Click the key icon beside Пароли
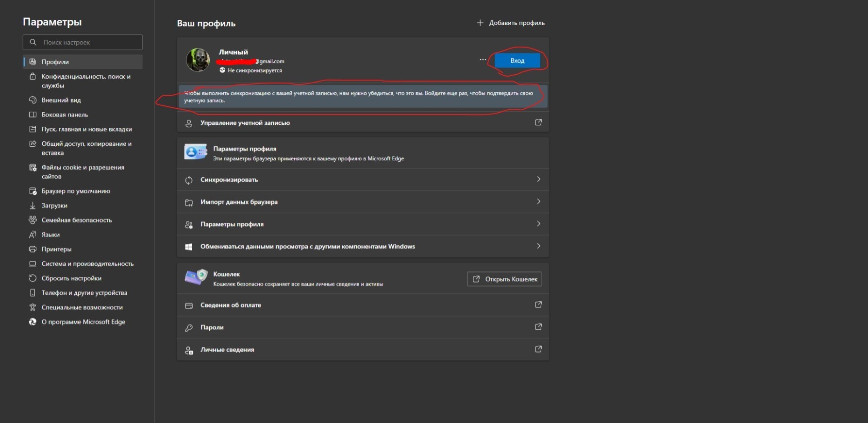Viewport: 868px width, 423px height. tap(189, 328)
